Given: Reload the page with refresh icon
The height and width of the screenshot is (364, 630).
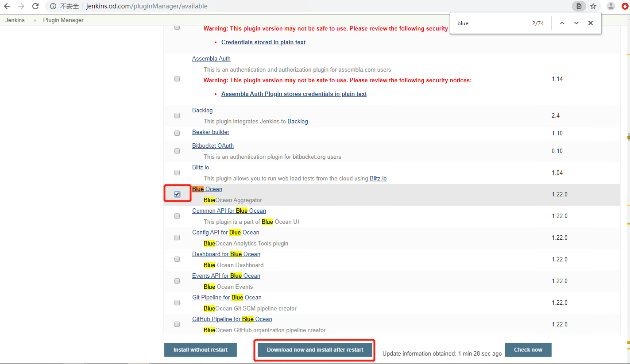Looking at the screenshot, I should [x=35, y=6].
